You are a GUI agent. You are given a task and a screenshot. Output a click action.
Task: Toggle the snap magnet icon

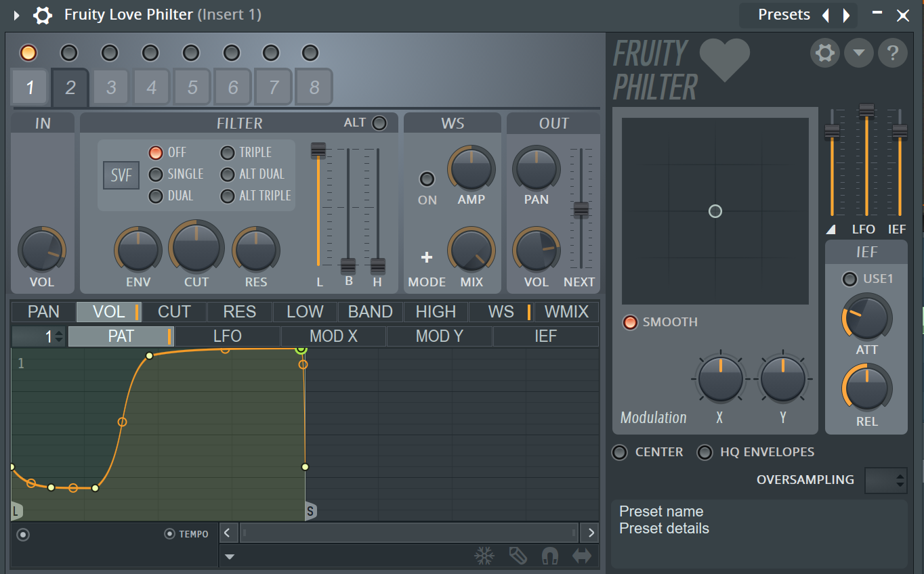[550, 556]
